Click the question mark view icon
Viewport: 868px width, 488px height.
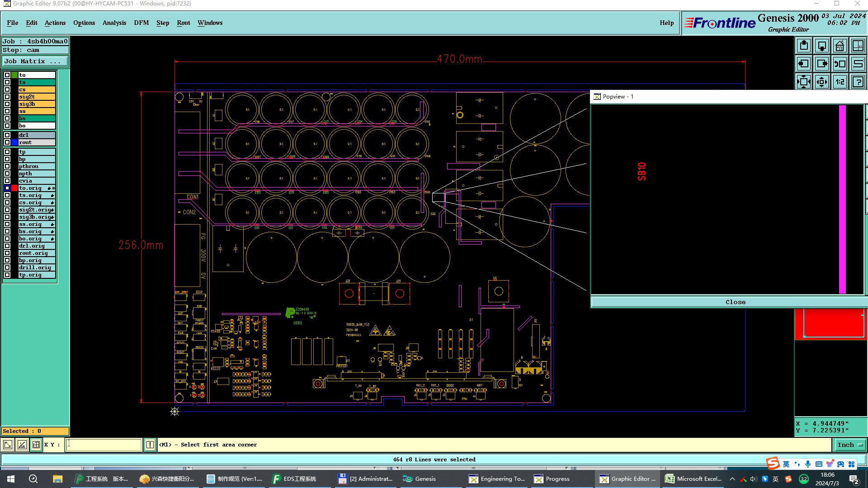coord(858,82)
